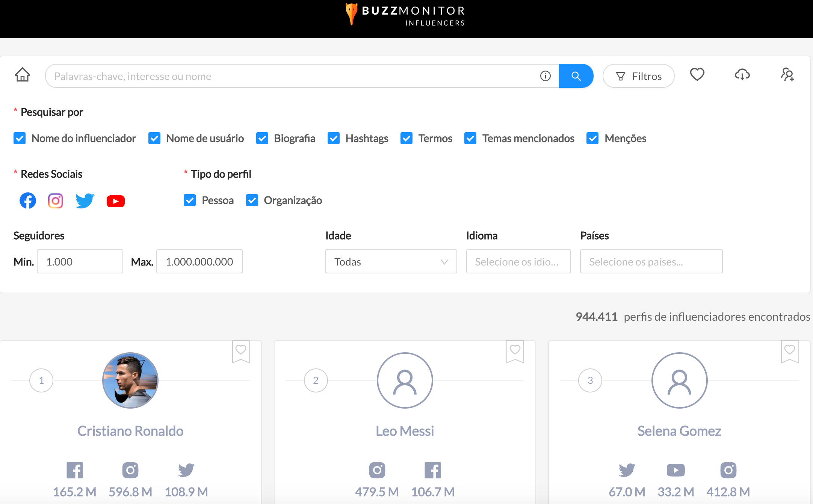Screen dimensions: 813x504
Task: Disable the Hashtags checkbox
Action: pyautogui.click(x=334, y=138)
